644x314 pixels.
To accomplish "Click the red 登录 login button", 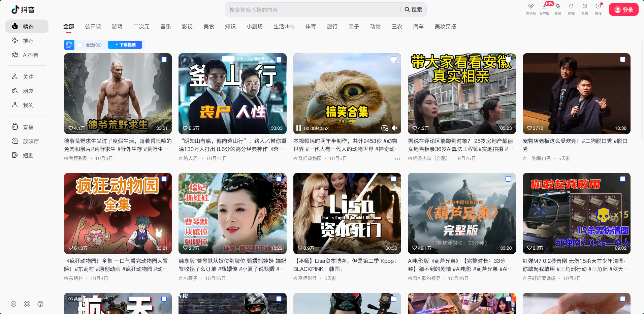I will coord(623,10).
